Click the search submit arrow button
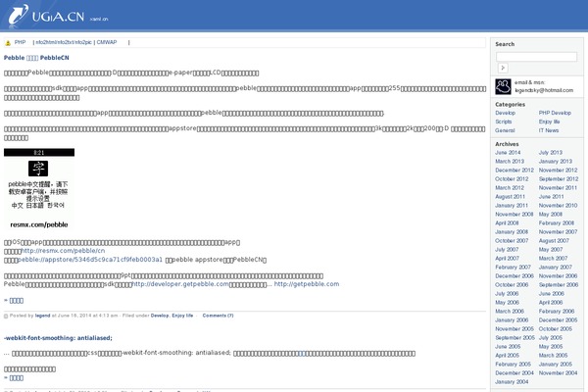Image resolution: width=588 pixels, height=392 pixels. [x=503, y=68]
